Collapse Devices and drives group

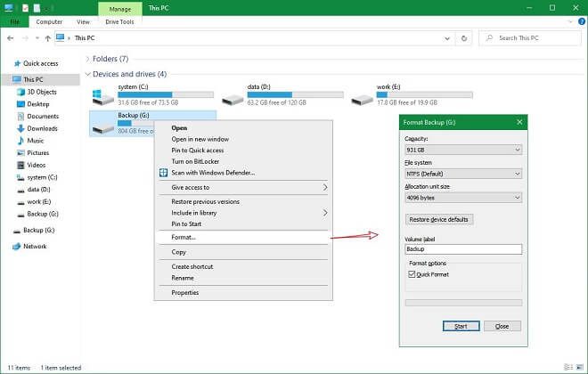pos(87,74)
